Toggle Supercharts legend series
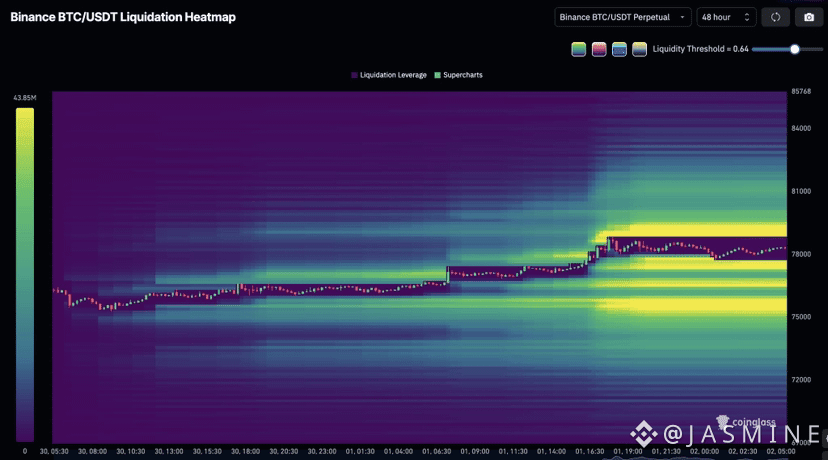The height and width of the screenshot is (460, 828). (458, 75)
